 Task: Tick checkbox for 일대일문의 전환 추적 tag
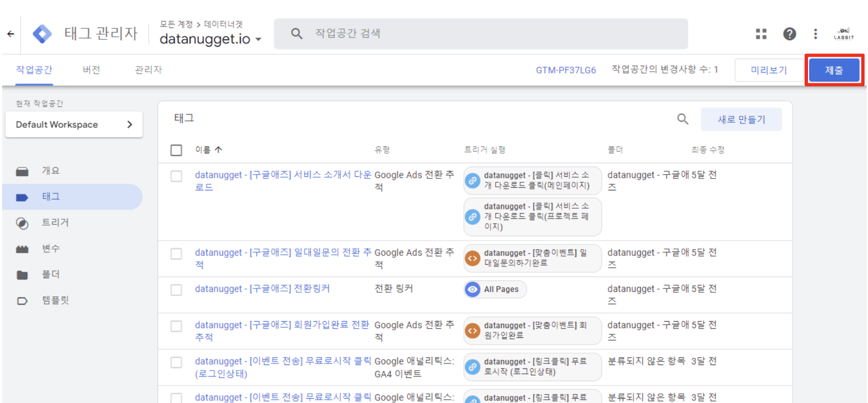click(176, 253)
